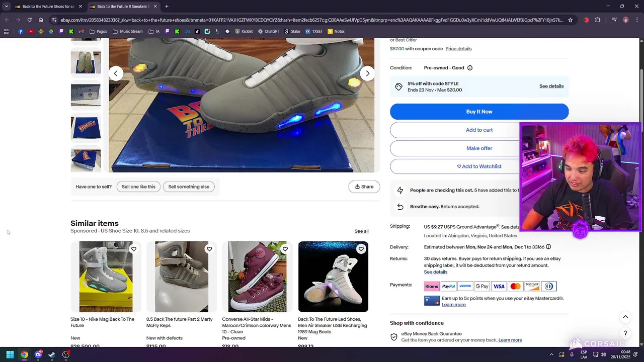Screen dimensions: 644x362
Task: Open condition info icon next to Pre-owned
Action: [x=470, y=68]
